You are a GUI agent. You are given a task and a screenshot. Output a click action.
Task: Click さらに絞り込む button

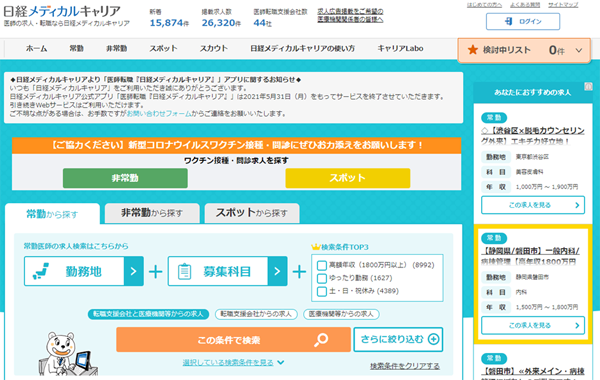pyautogui.click(x=398, y=339)
